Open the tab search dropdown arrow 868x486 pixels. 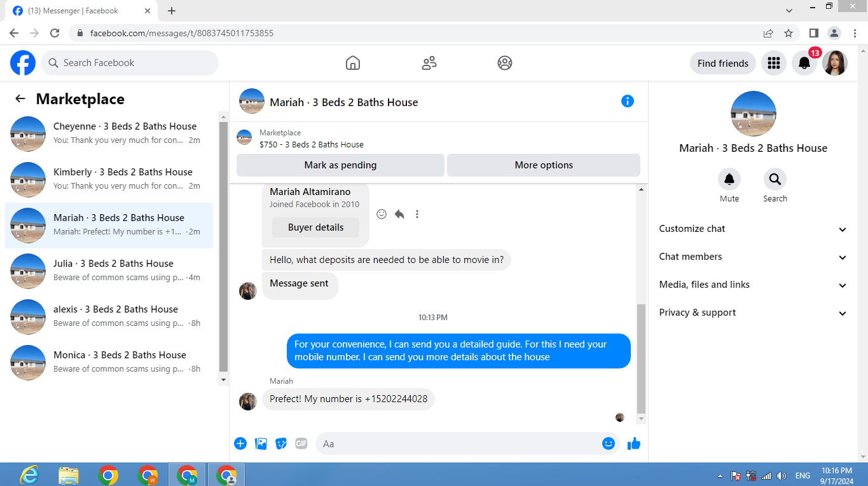789,11
